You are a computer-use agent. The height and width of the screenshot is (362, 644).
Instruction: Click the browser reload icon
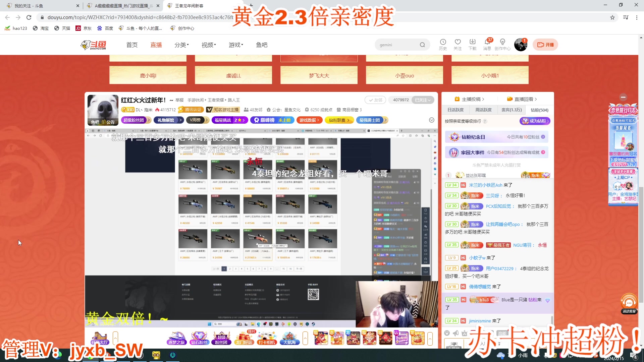[x=29, y=17]
